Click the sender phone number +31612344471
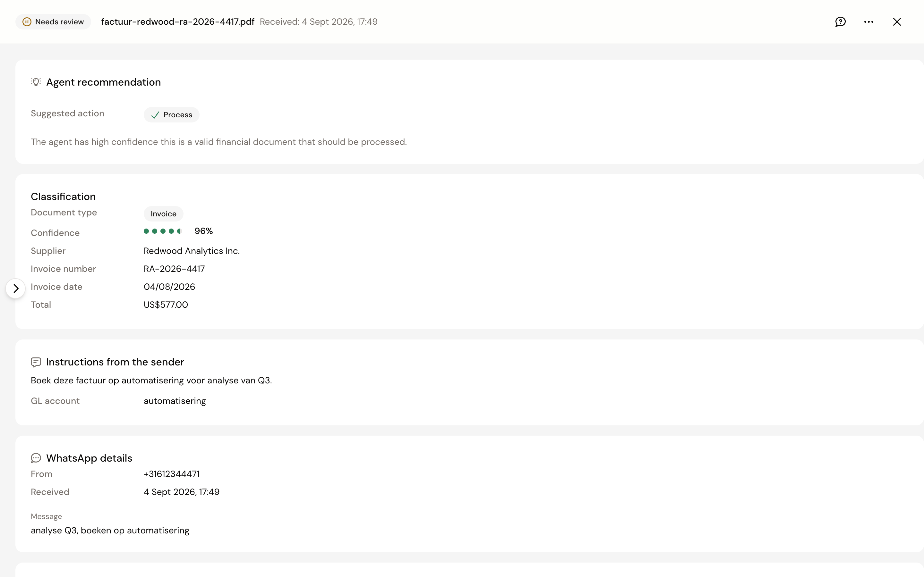This screenshot has width=924, height=577. coord(171,473)
